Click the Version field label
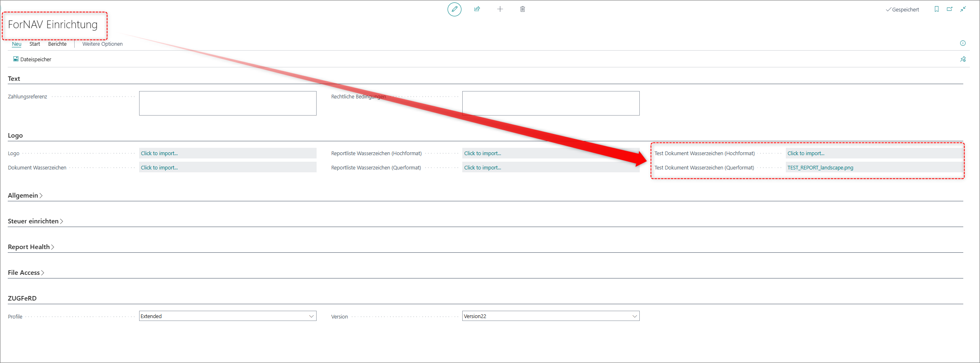Image resolution: width=980 pixels, height=363 pixels. point(339,316)
